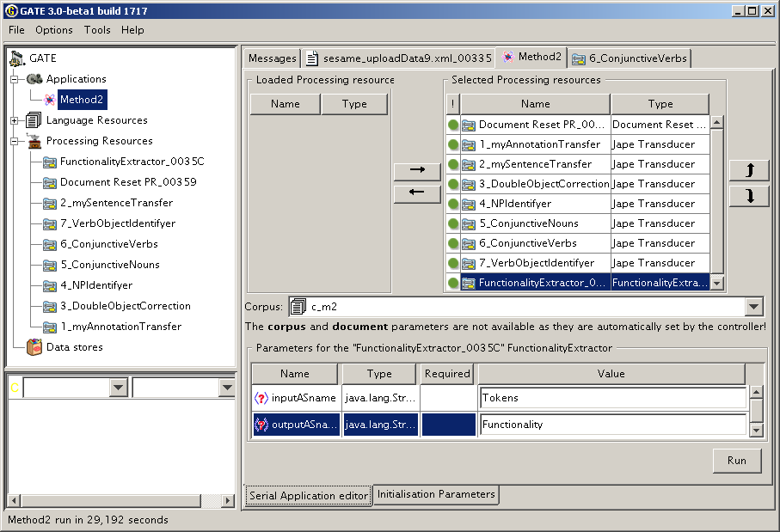780x532 pixels.
Task: Click document icon on sesame_uploadData9 tab
Action: [x=312, y=58]
